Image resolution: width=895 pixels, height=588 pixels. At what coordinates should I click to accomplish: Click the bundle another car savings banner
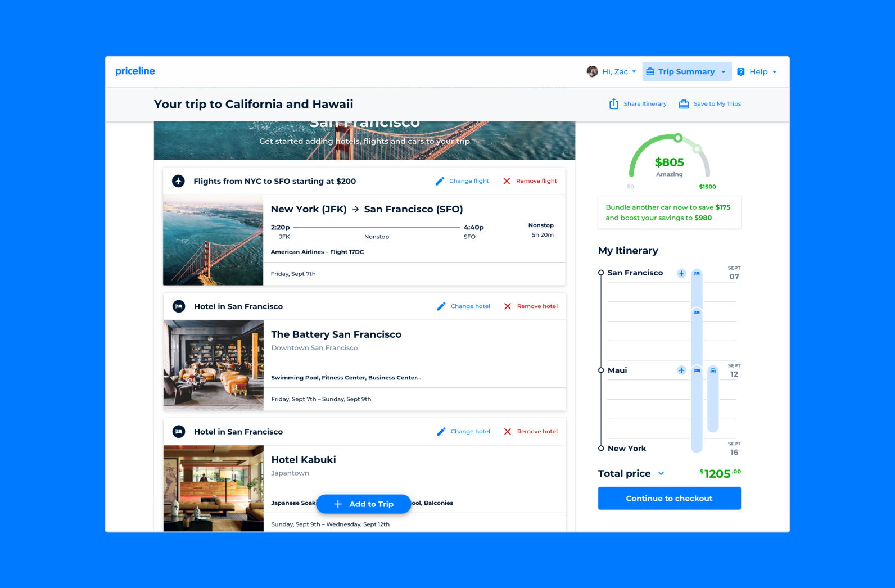(669, 212)
